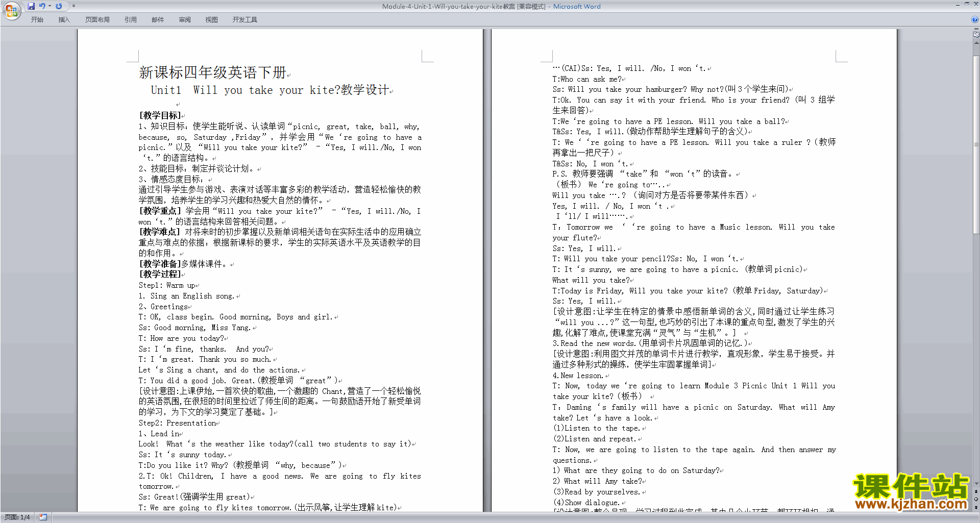
Task: Click the line 'What will you take?'
Action: 591,280
